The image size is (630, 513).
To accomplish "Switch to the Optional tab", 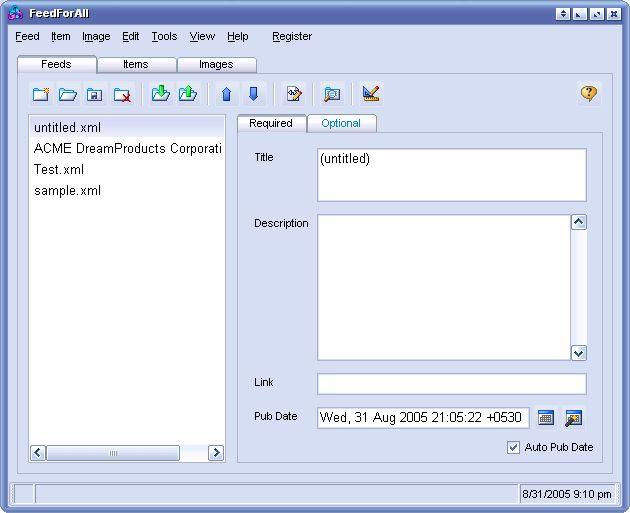I will pos(341,123).
